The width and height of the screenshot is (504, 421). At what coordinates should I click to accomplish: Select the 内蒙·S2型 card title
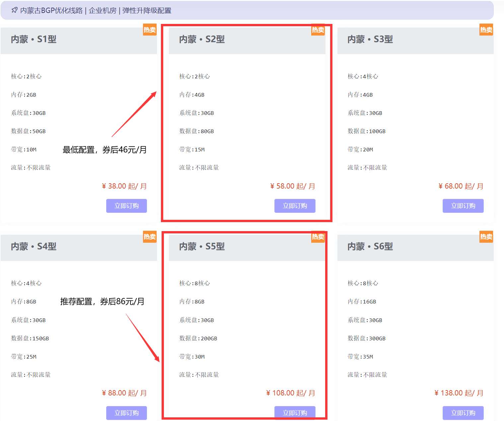(201, 39)
